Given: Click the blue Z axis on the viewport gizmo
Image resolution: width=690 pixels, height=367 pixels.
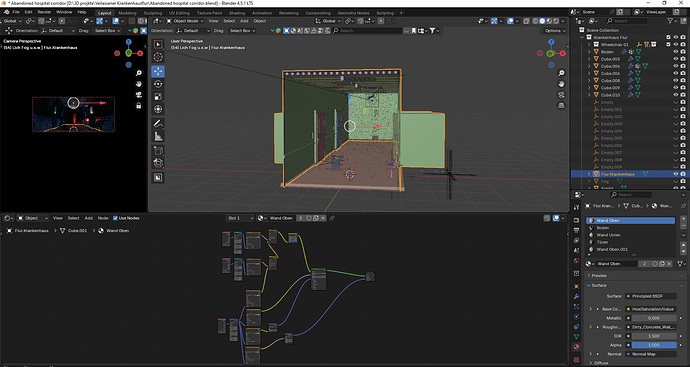Looking at the screenshot, I should coord(551,42).
